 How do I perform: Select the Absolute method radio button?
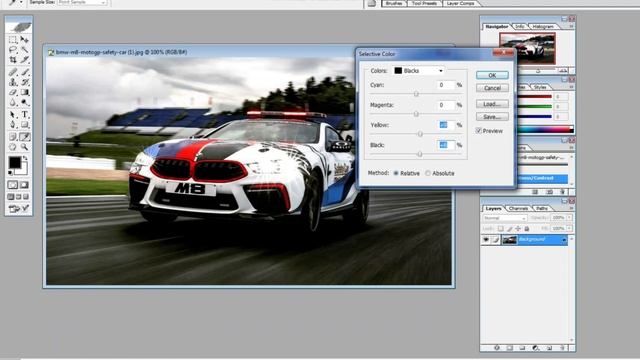[428, 173]
